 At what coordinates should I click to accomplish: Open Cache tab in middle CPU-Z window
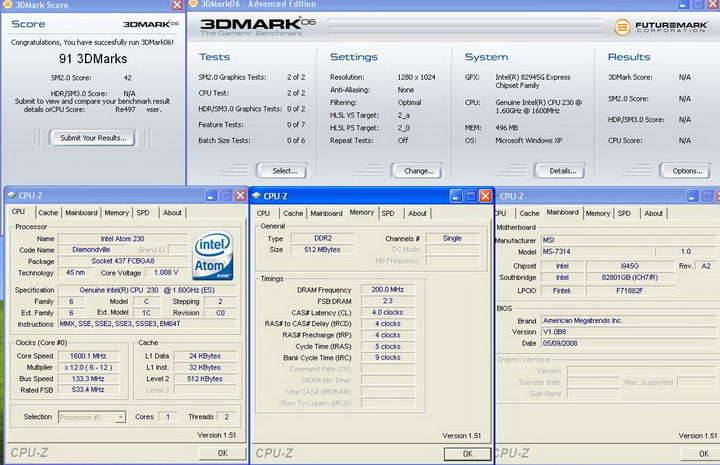point(293,213)
